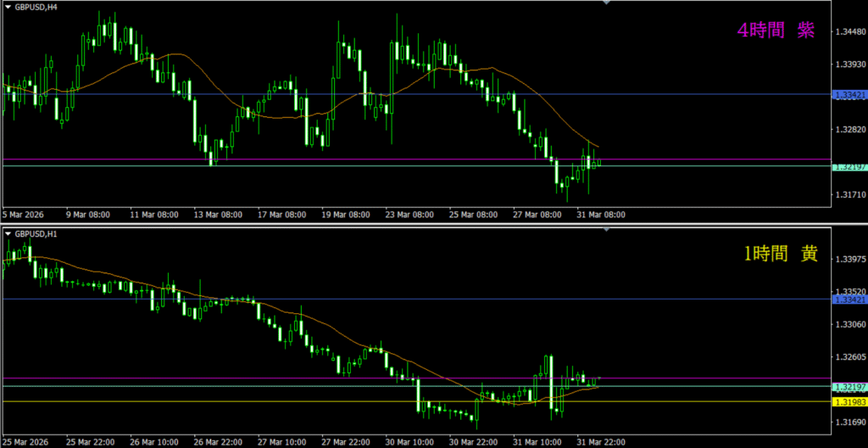
Task: Click the chart shift marker atop H1 chart
Action: tap(605, 229)
